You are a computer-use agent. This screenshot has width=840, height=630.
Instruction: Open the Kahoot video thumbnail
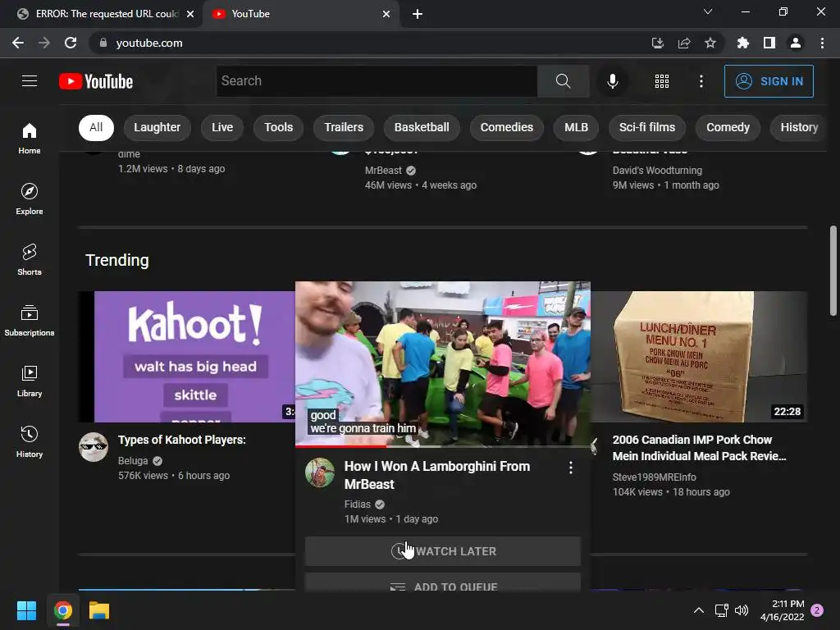(x=186, y=357)
